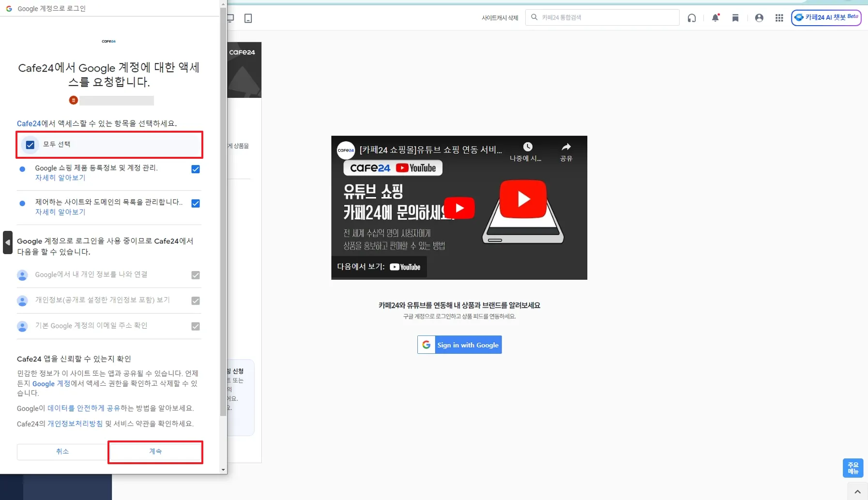
Task: Click the account avatar chip in consent dialog
Action: pos(74,100)
